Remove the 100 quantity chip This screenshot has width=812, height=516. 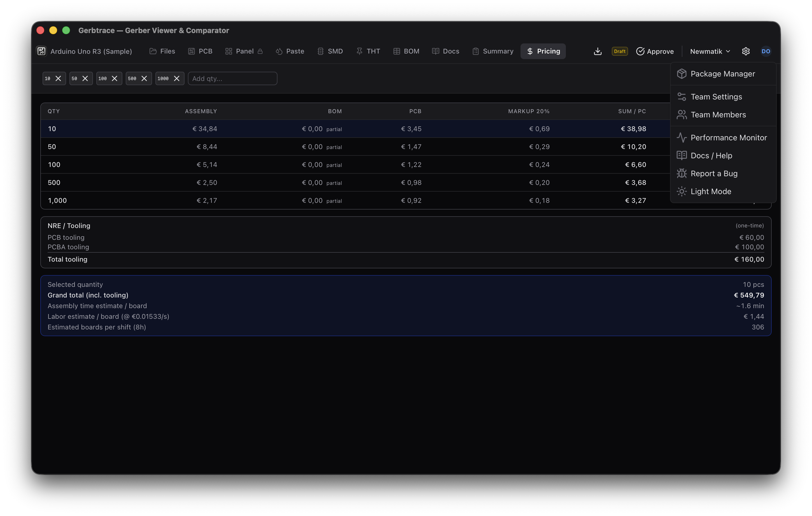coord(115,78)
